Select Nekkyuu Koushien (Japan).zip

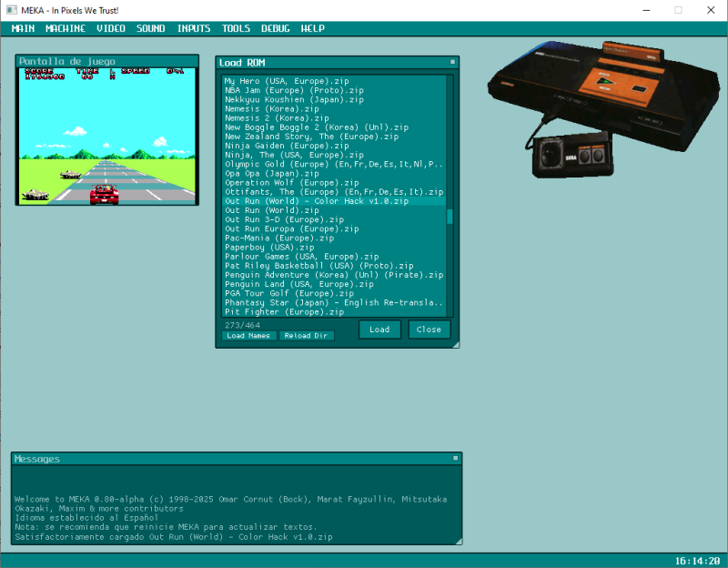[x=334, y=99]
